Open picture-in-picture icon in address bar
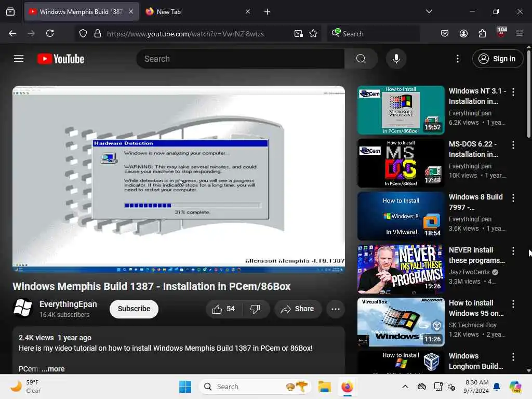Viewport: 532px width, 399px height. tap(299, 34)
